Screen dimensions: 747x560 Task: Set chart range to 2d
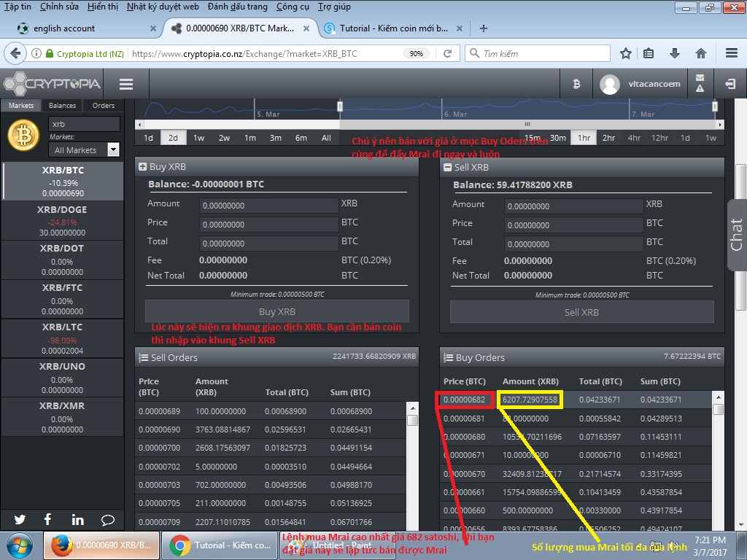tap(173, 138)
